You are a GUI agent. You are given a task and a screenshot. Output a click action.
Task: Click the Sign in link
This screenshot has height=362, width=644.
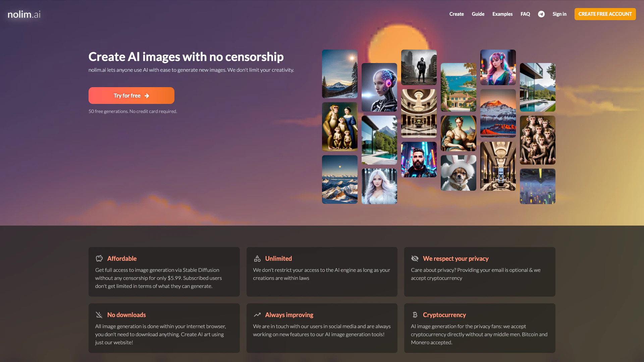coord(559,14)
